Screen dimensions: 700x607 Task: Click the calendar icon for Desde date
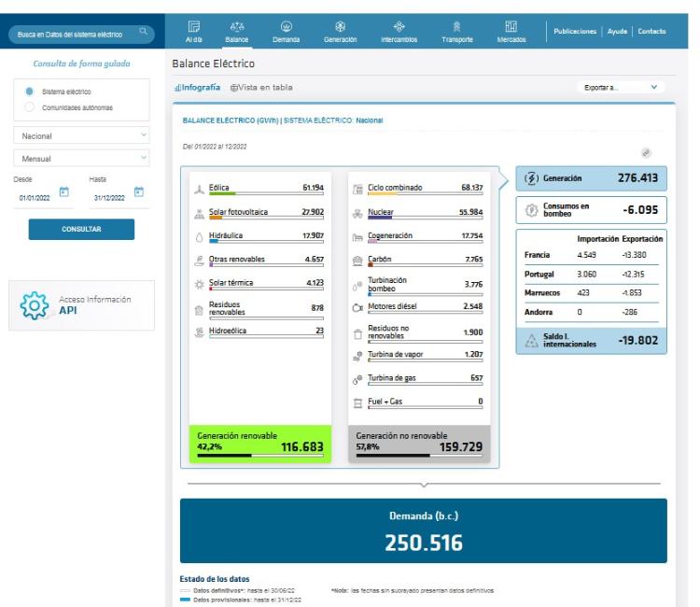(x=64, y=192)
